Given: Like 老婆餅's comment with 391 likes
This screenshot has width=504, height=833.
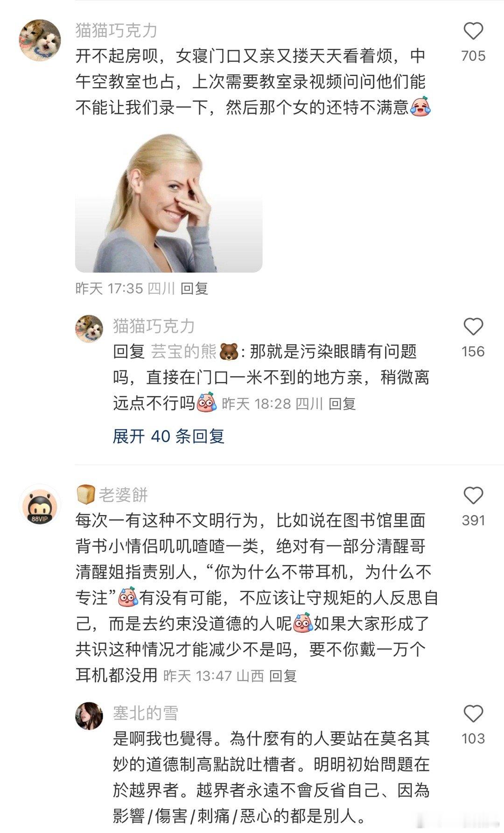Looking at the screenshot, I should pos(473,495).
